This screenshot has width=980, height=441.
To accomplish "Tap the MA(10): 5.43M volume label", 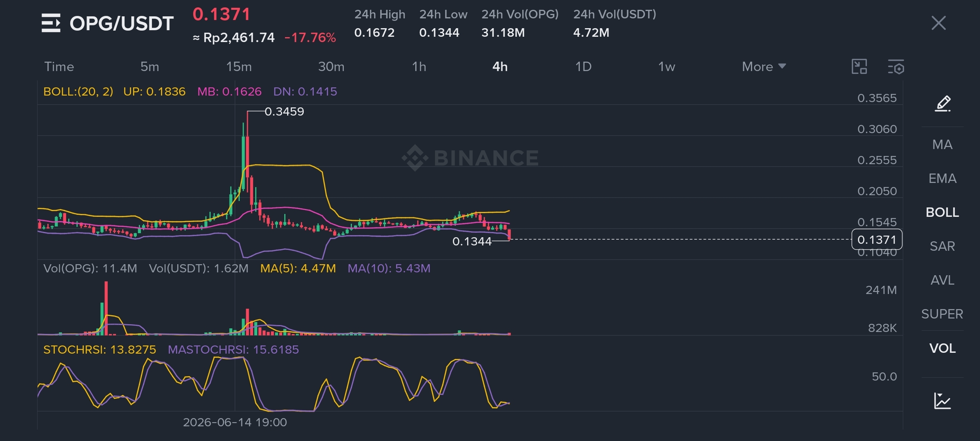I will click(x=389, y=268).
